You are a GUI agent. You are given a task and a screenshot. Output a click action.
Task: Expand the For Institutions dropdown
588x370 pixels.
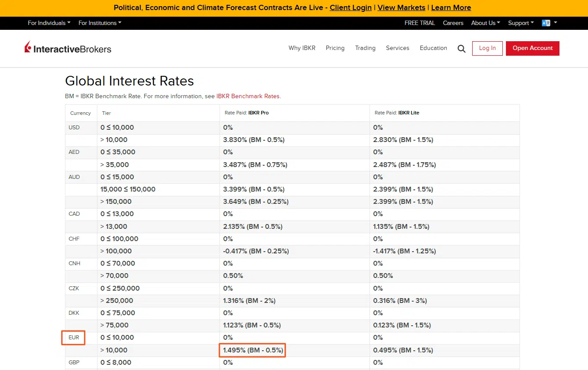point(100,23)
